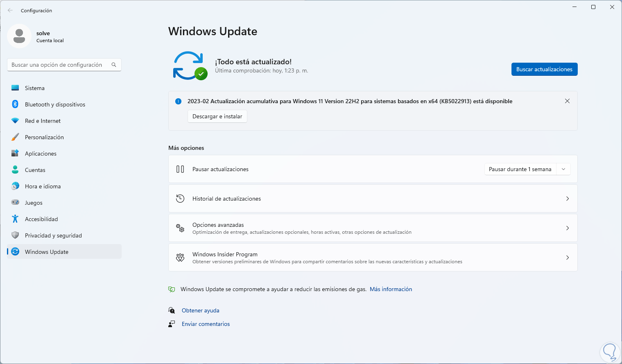Click the Juegos gamepad icon

click(15, 202)
